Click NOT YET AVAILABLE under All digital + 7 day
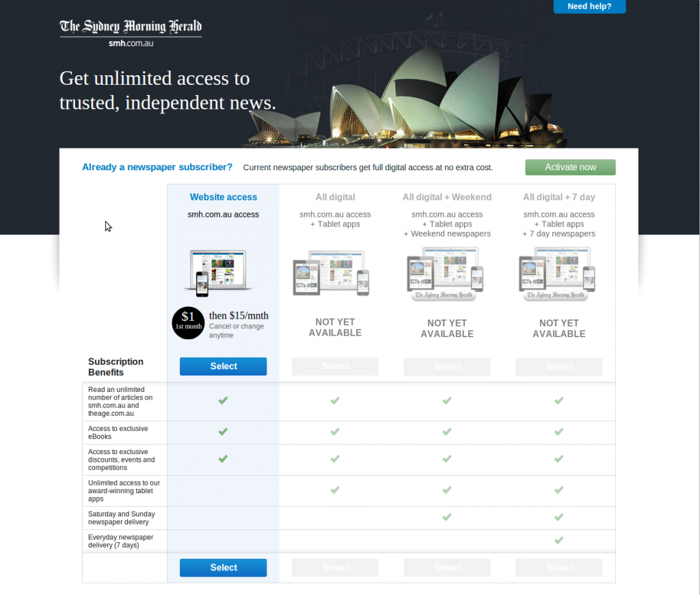The width and height of the screenshot is (700, 595). 559,328
